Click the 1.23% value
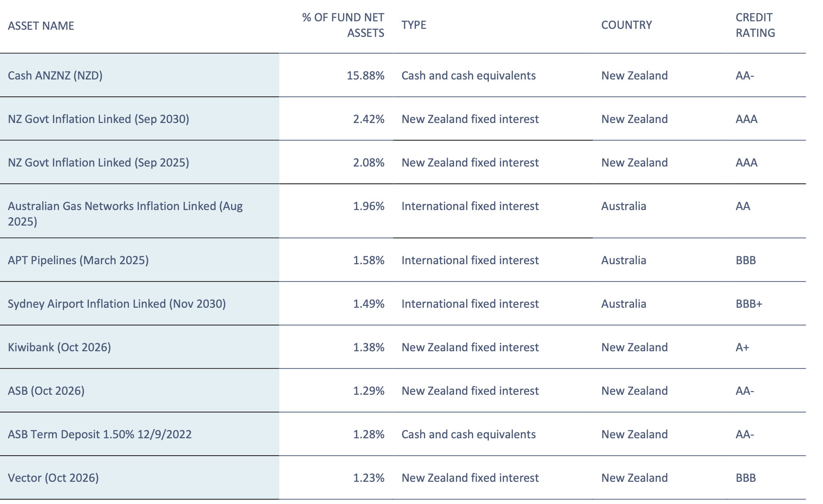This screenshot has height=504, width=823. pos(369,478)
